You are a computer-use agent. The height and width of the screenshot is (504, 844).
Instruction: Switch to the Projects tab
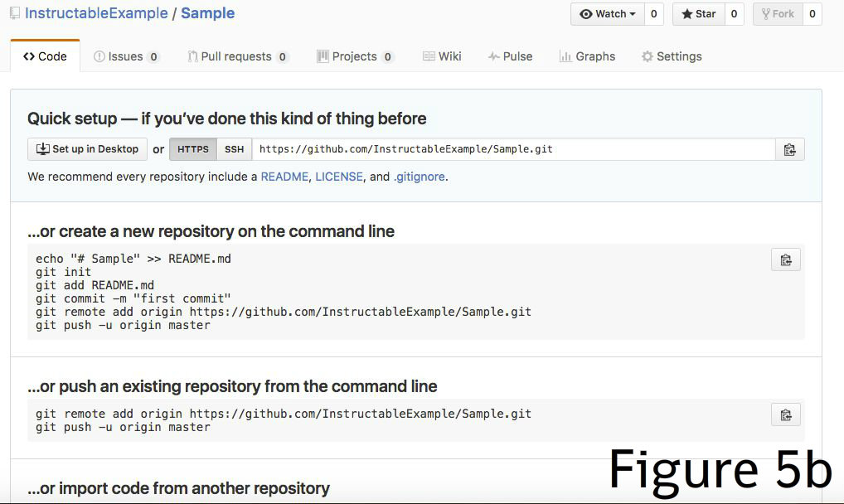tap(355, 56)
